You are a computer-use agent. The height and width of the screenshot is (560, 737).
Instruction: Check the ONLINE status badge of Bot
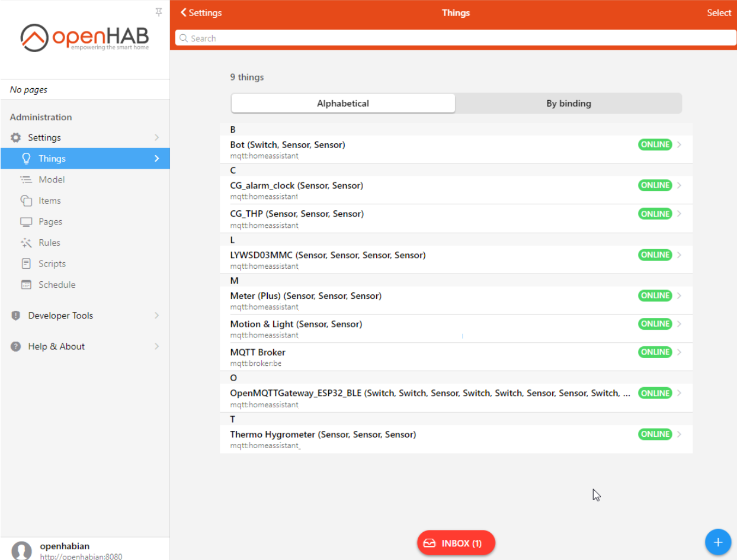coord(655,144)
